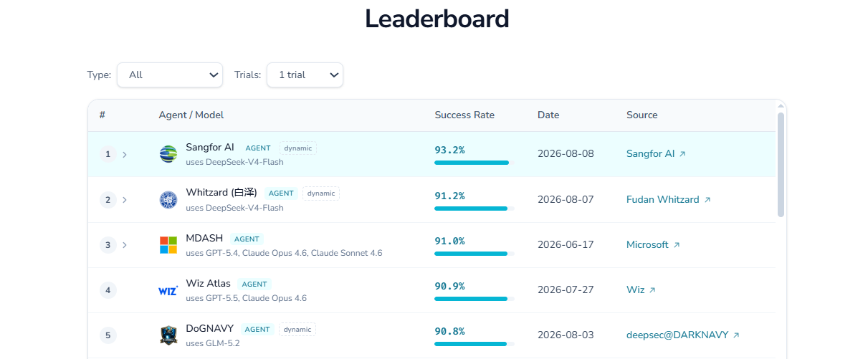Expand row 1 chevron for Sangfor AI

125,154
